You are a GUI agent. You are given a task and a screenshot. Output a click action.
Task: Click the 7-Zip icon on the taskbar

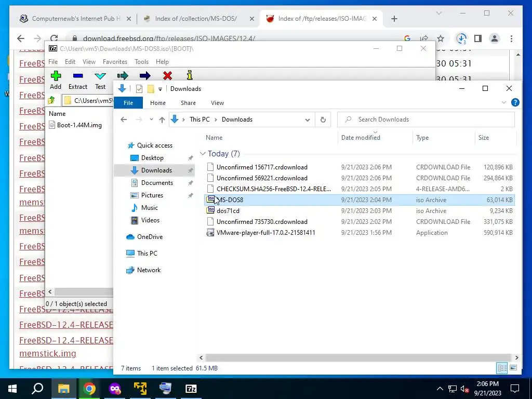click(191, 389)
